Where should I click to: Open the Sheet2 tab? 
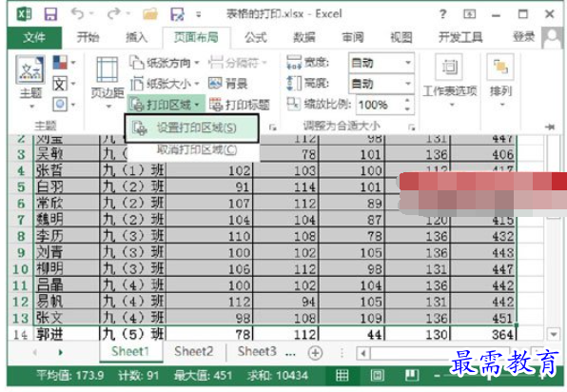pyautogui.click(x=193, y=351)
